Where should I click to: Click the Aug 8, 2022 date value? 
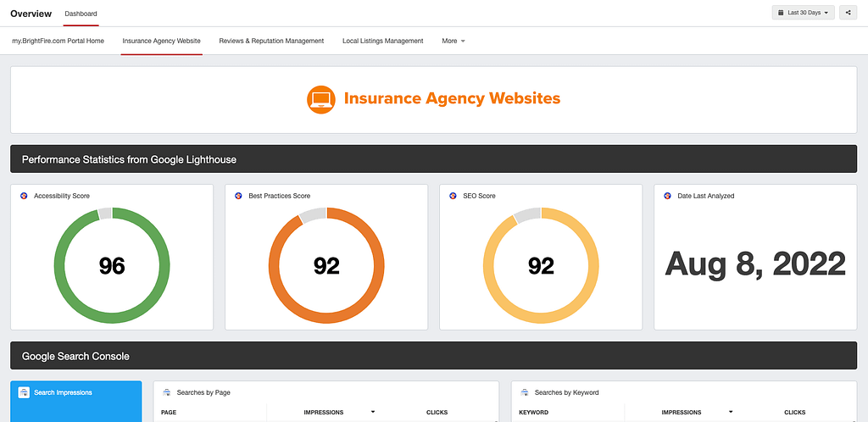(755, 264)
